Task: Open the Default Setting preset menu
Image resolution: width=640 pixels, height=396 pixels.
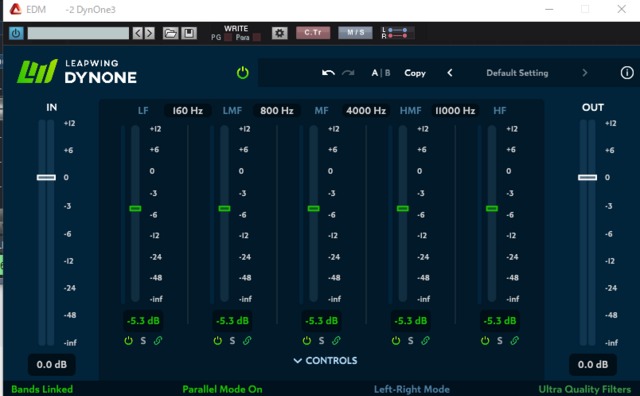Action: [x=517, y=73]
